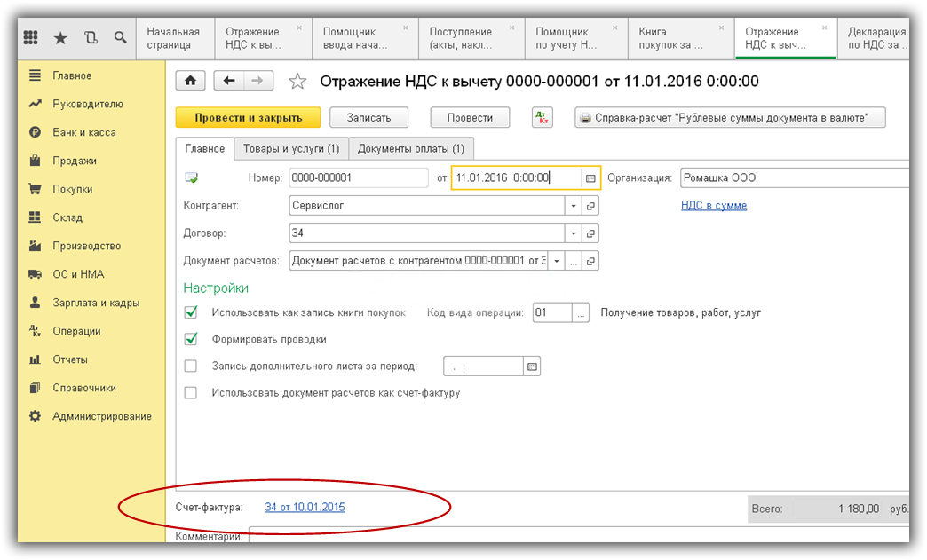Open calendar for additional sheet period
927x560 pixels.
532,367
